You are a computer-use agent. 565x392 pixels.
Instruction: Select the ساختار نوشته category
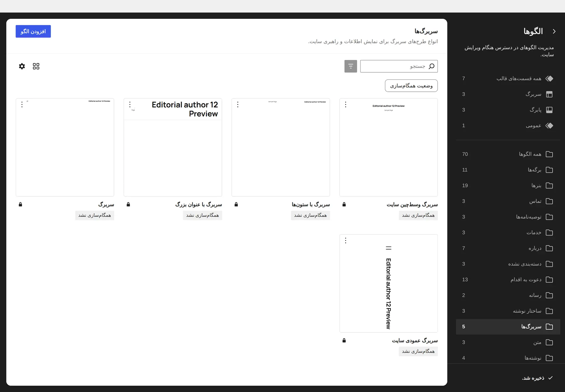click(x=508, y=311)
